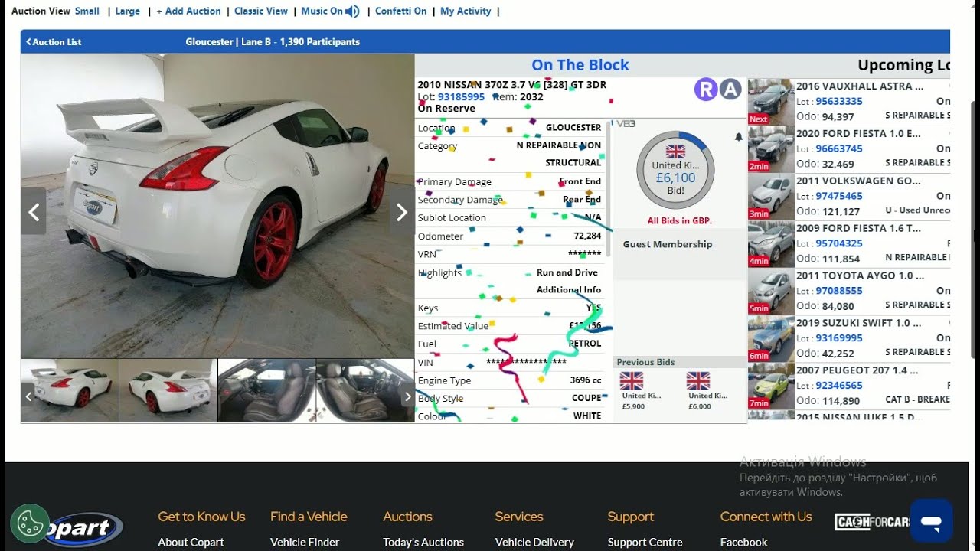The width and height of the screenshot is (980, 551).
Task: Toggle Music On speaker option
Action: point(330,11)
